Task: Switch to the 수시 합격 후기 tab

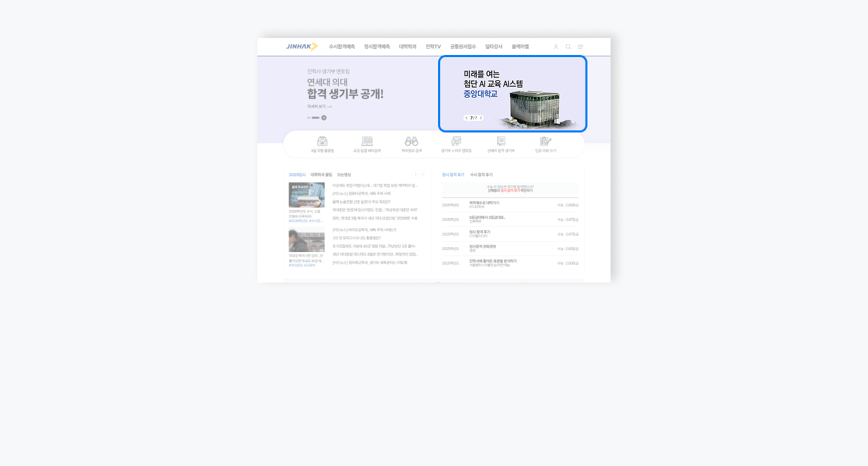Action: tap(482, 175)
